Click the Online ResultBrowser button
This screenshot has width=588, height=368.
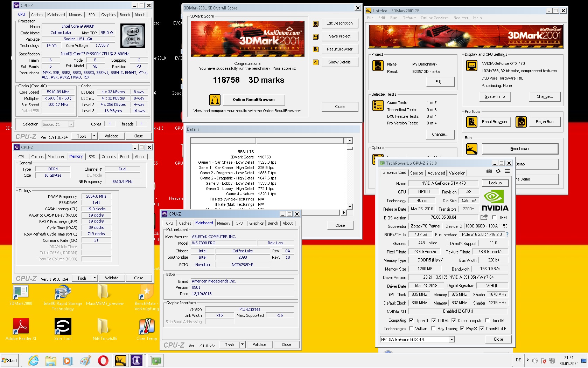(x=254, y=100)
